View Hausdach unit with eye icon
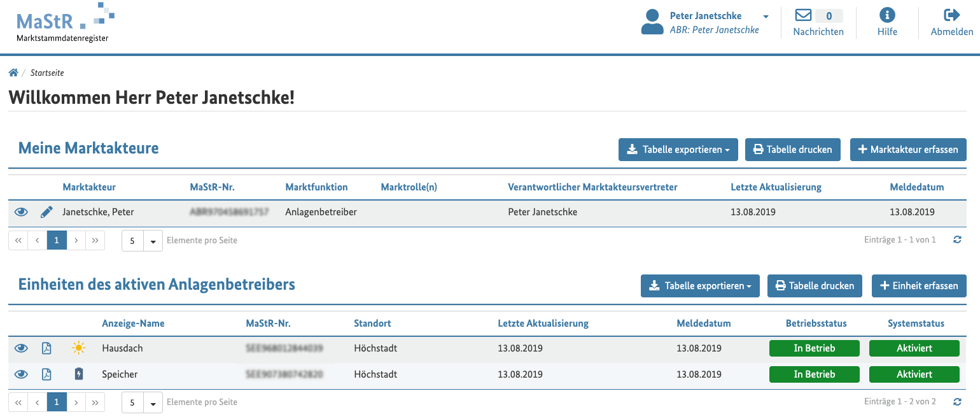 pos(21,348)
